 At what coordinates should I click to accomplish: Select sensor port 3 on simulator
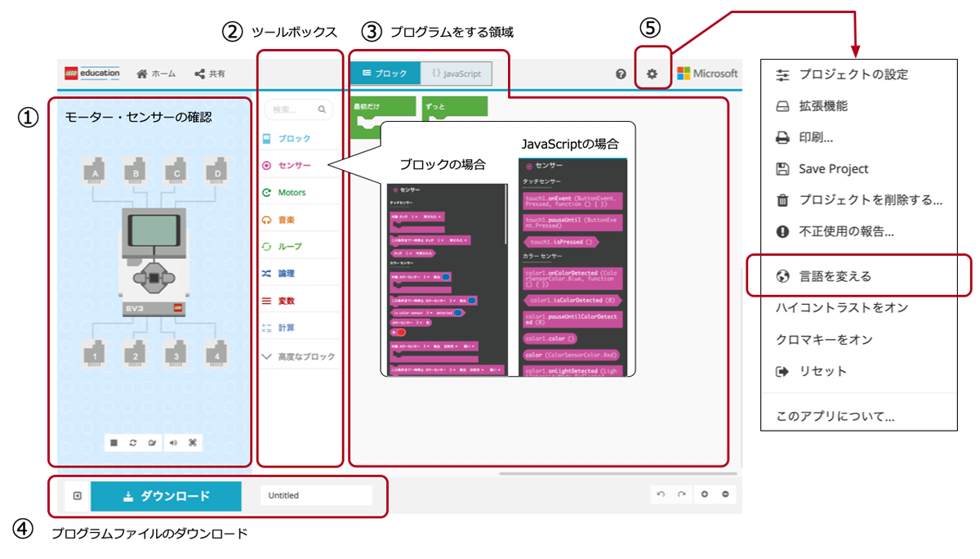pyautogui.click(x=175, y=353)
